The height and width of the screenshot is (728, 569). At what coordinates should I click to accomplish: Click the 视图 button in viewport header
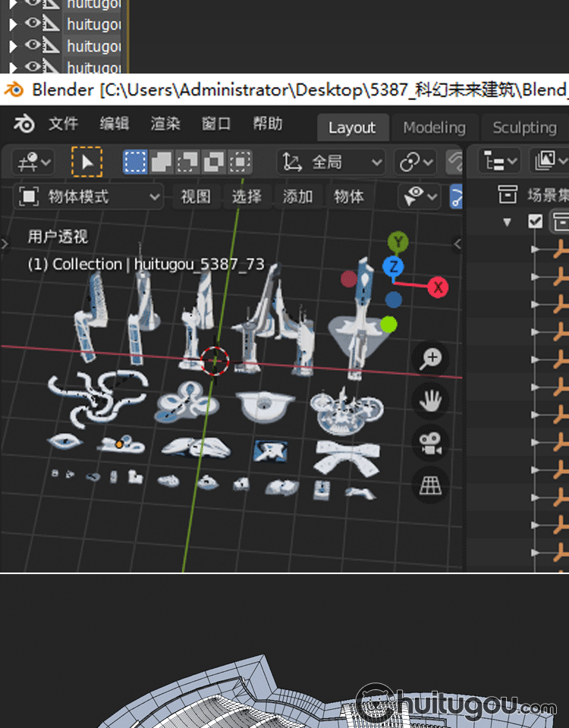(x=196, y=197)
